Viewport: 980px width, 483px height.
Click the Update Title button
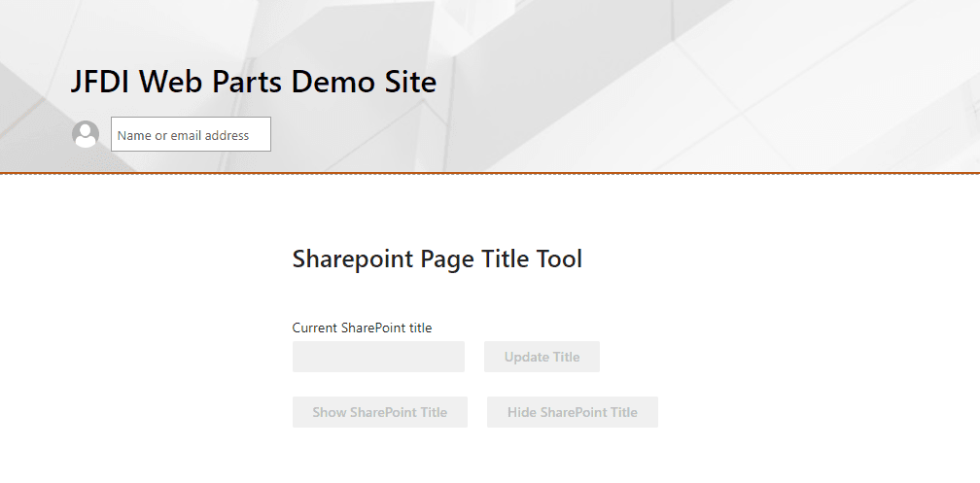542,357
